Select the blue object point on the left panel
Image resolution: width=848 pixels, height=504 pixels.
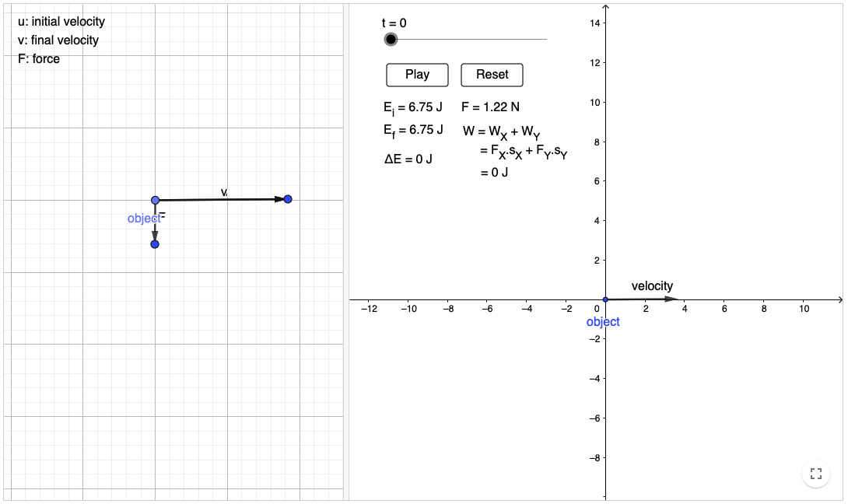click(x=155, y=200)
